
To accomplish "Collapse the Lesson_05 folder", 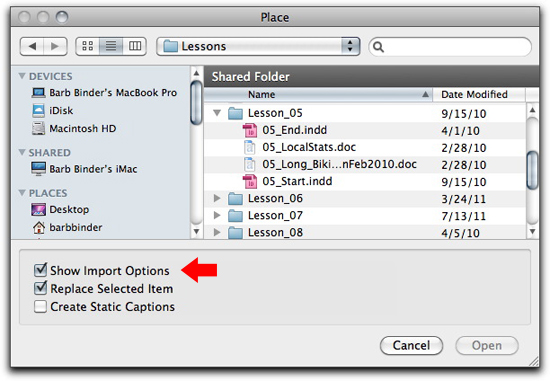I will [x=217, y=113].
